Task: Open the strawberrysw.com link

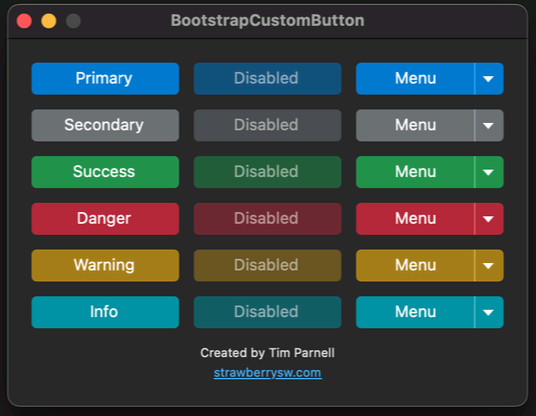Action: [267, 373]
